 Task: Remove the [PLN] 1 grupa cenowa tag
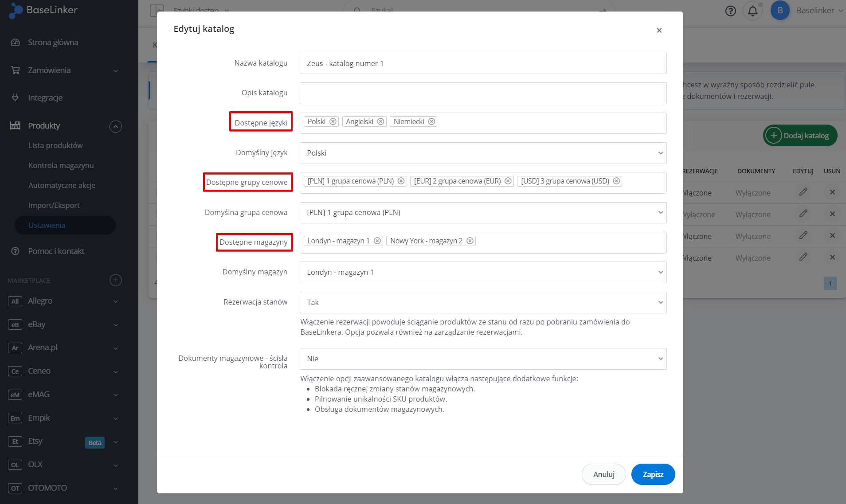[401, 181]
